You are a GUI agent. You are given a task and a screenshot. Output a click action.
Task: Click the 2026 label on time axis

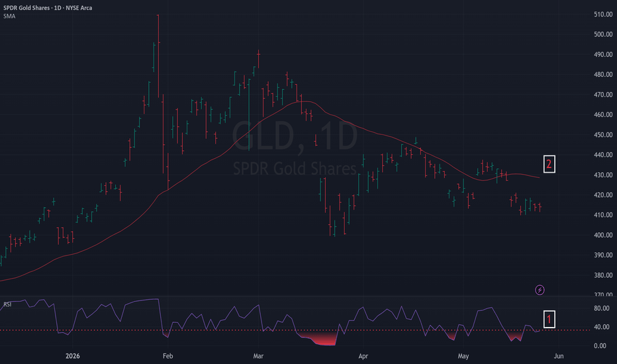click(x=72, y=356)
